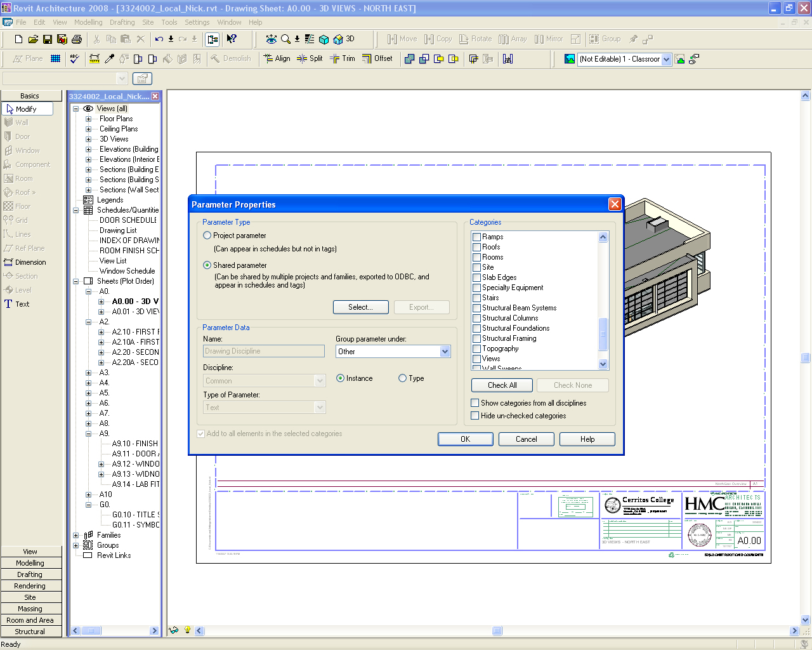Open the Drafting menu
The image size is (812, 650).
pos(122,22)
